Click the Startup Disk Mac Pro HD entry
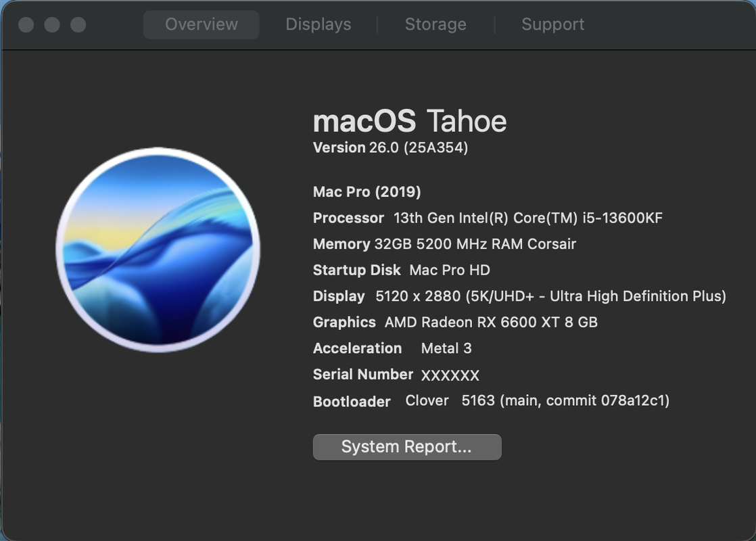 [x=402, y=270]
